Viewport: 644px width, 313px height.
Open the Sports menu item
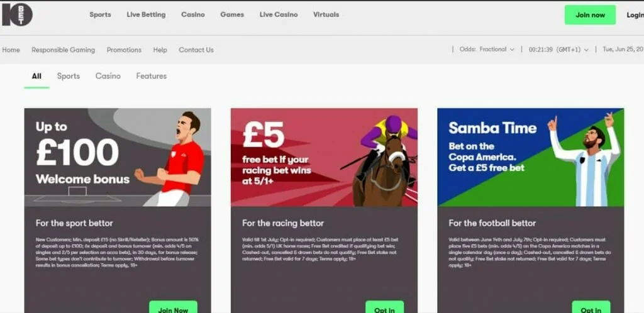pyautogui.click(x=100, y=14)
